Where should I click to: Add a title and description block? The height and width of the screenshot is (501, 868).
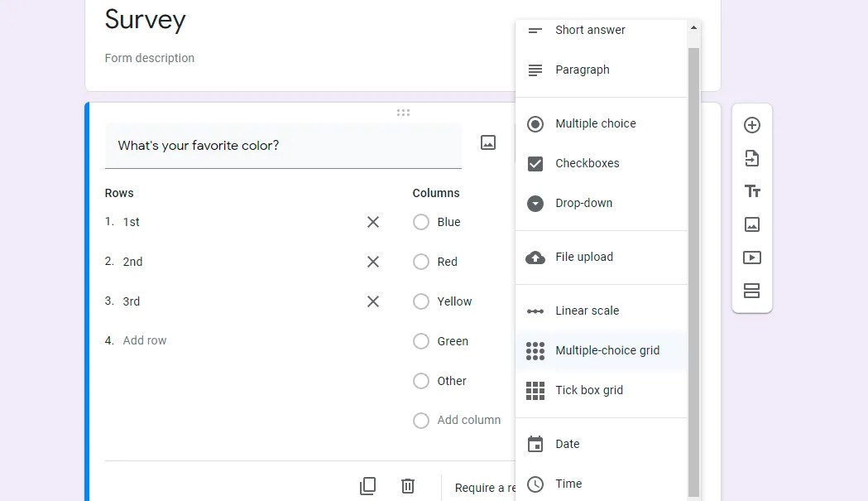pyautogui.click(x=752, y=191)
